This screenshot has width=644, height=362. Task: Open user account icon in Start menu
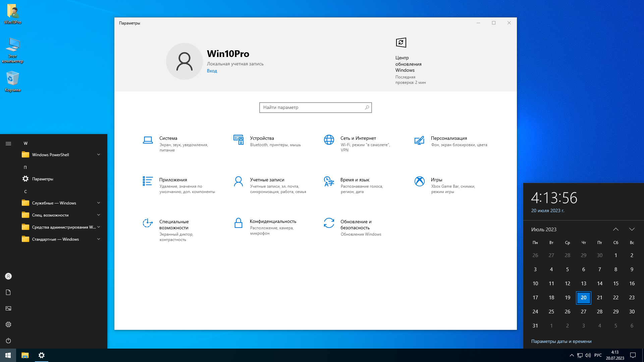pyautogui.click(x=8, y=276)
